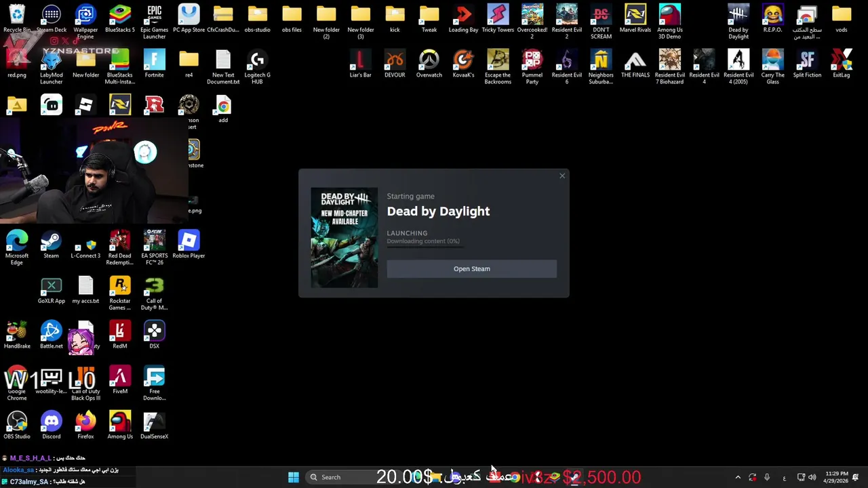Open the Stream Deck desktop icon
This screenshot has height=488, width=868.
pos(52,18)
